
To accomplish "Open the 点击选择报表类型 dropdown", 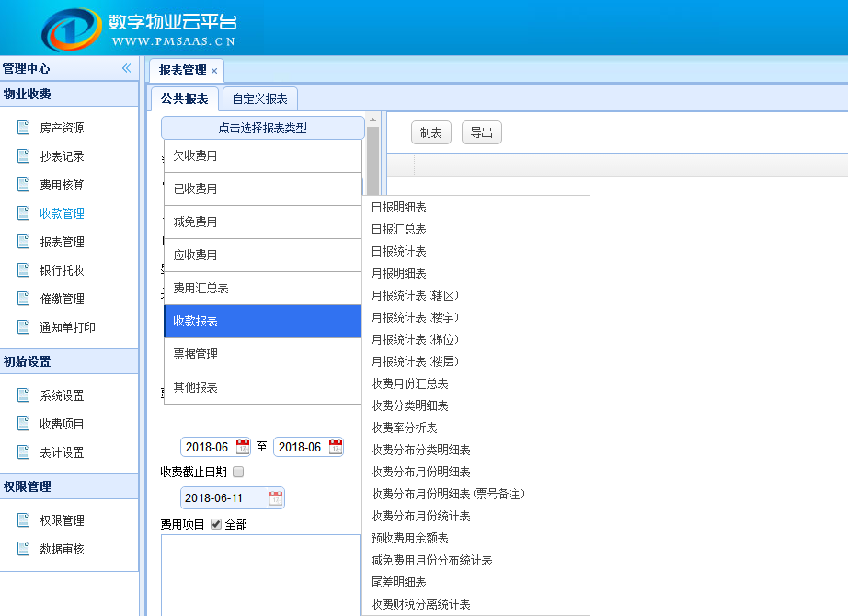I will click(x=262, y=128).
